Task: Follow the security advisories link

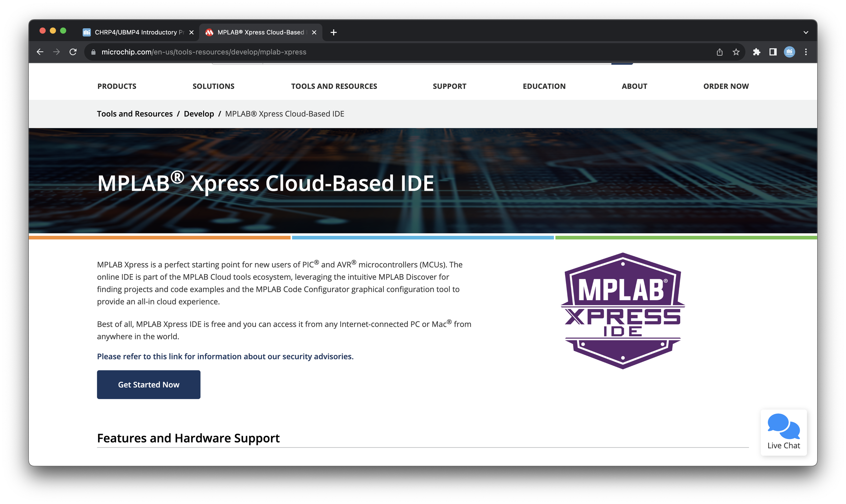Action: coord(225,356)
